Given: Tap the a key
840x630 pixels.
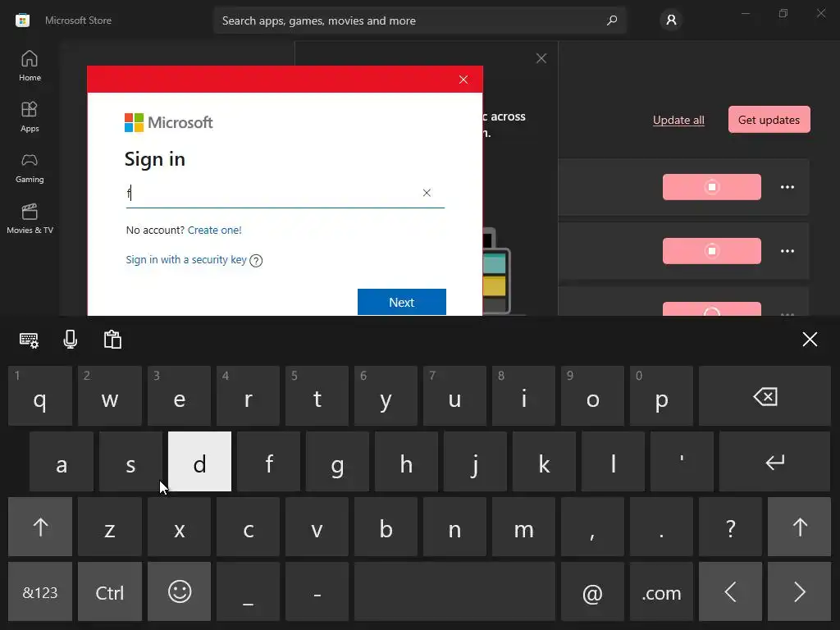Looking at the screenshot, I should coord(62,461).
